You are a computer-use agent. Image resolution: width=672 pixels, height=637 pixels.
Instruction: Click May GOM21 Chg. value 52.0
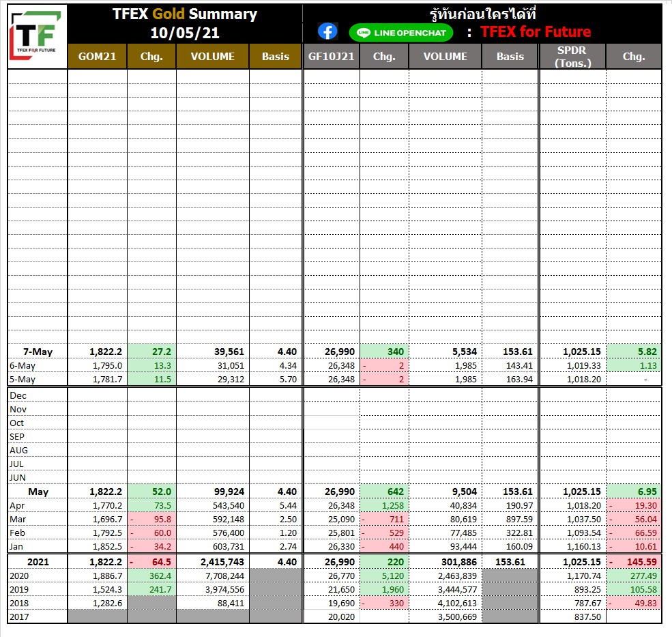[x=162, y=492]
